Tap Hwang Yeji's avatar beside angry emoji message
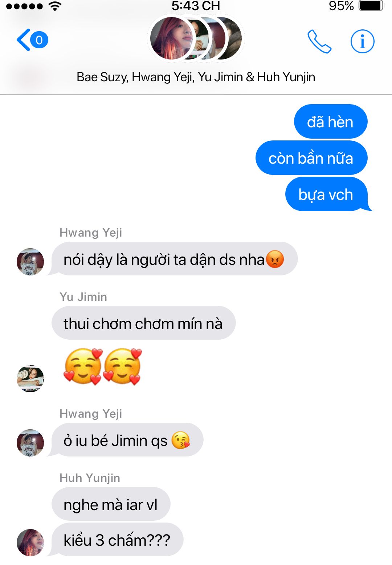392x565 pixels. pyautogui.click(x=30, y=262)
